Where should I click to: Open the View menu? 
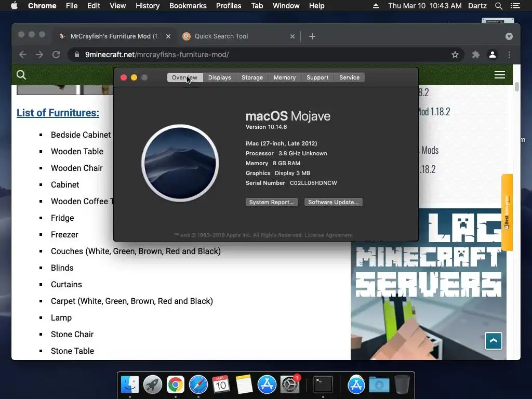pos(118,6)
